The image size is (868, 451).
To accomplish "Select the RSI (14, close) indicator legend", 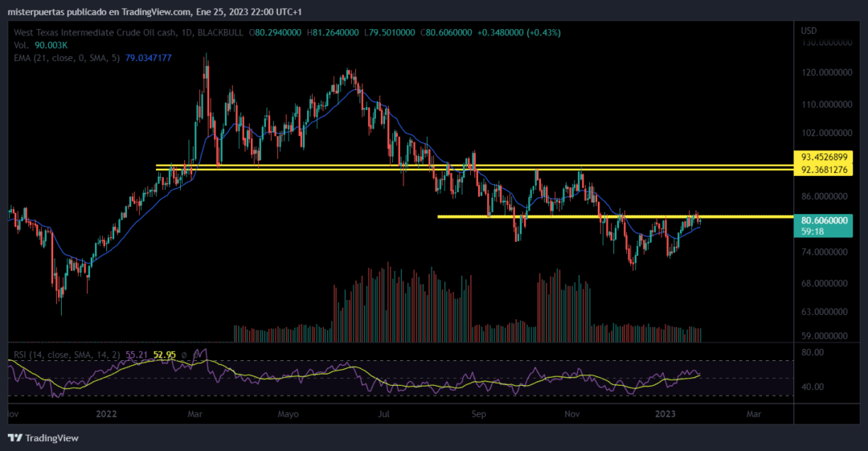I will [x=65, y=354].
